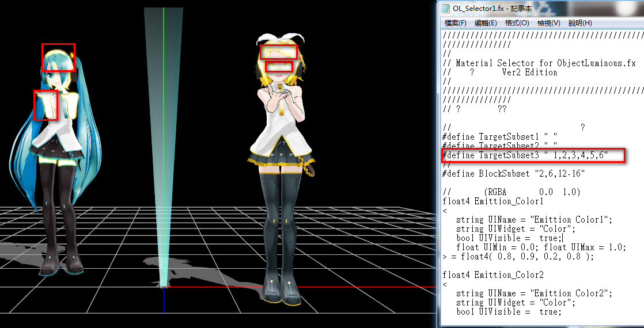Open the 說明(H) menu in Notepad

[580, 23]
